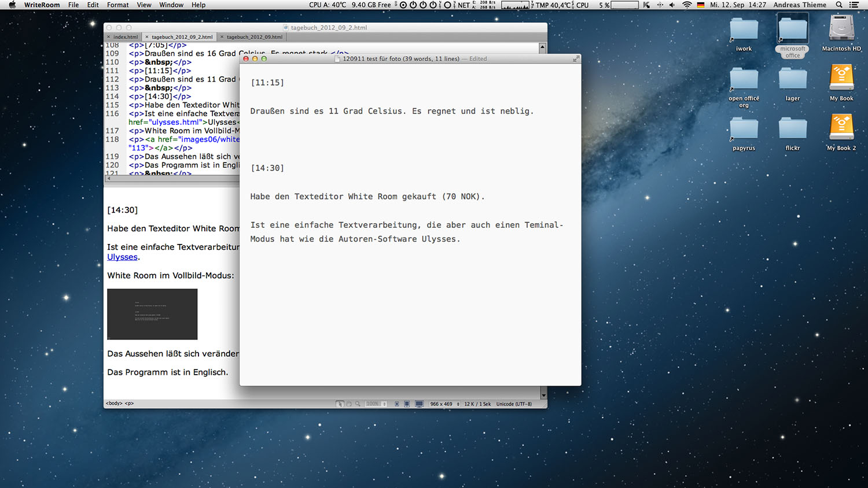
Task: Click the Wi-Fi status icon
Action: click(x=687, y=5)
